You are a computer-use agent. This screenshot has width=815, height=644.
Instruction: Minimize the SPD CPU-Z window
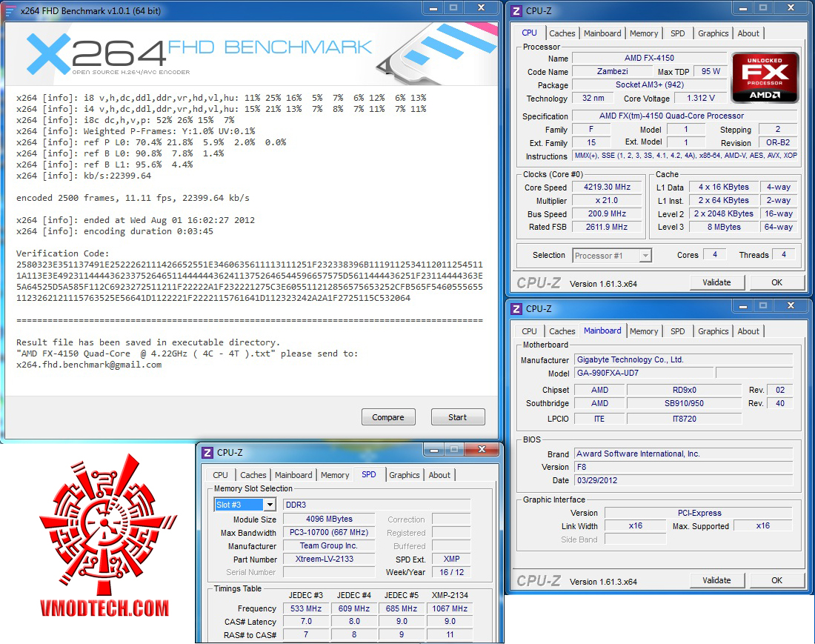tap(434, 450)
